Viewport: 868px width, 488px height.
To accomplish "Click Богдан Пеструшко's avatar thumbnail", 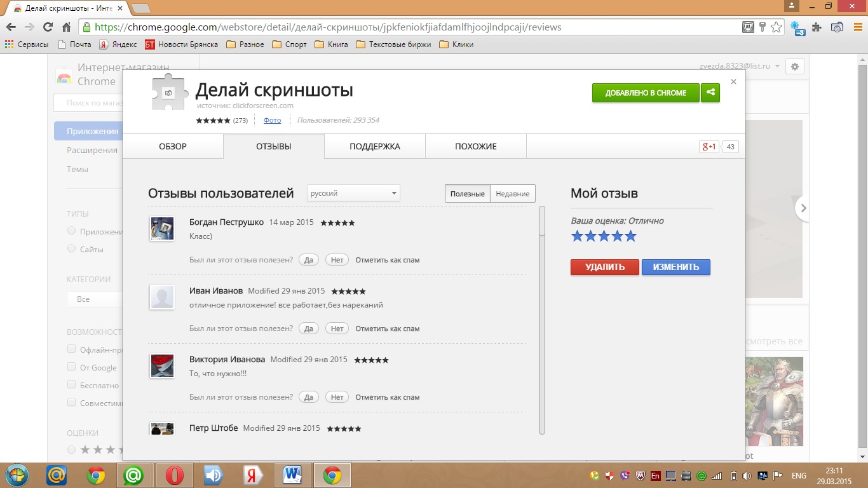I will (x=162, y=229).
